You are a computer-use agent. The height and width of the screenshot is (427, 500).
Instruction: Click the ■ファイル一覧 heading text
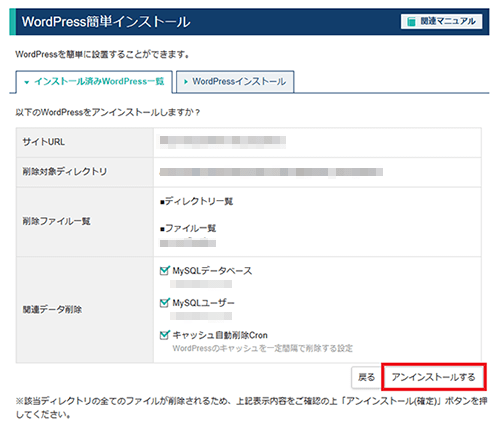click(x=188, y=228)
